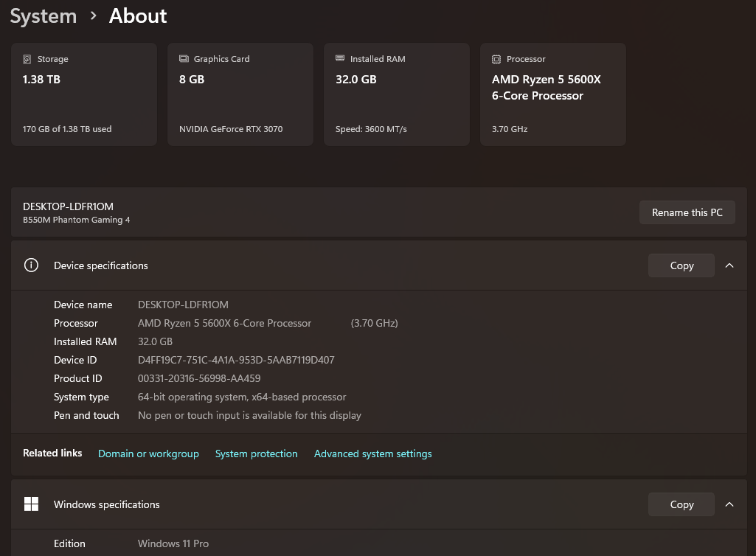Screen dimensions: 756x556
Task: Click the Windows logo beside Windows specifications
Action: (31, 504)
